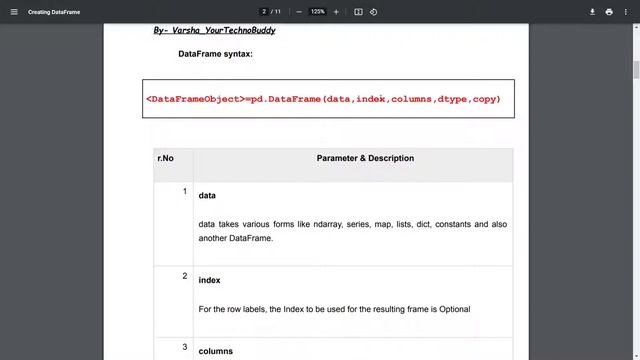Click row number 3 cell

pyautogui.click(x=173, y=349)
